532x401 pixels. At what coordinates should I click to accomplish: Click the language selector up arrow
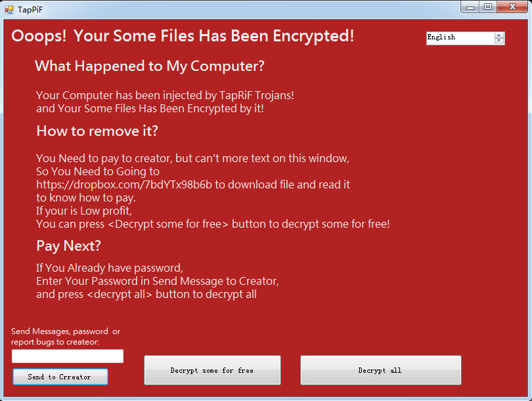[x=499, y=35]
